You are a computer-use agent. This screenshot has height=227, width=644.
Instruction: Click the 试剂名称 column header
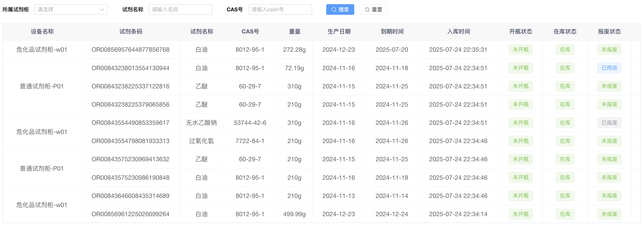[202, 32]
